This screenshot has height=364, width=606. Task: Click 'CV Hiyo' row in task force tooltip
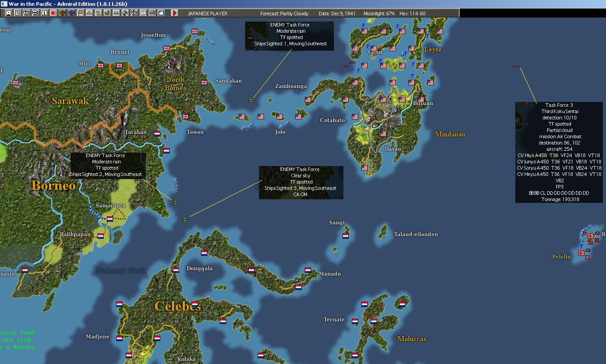[x=559, y=155]
